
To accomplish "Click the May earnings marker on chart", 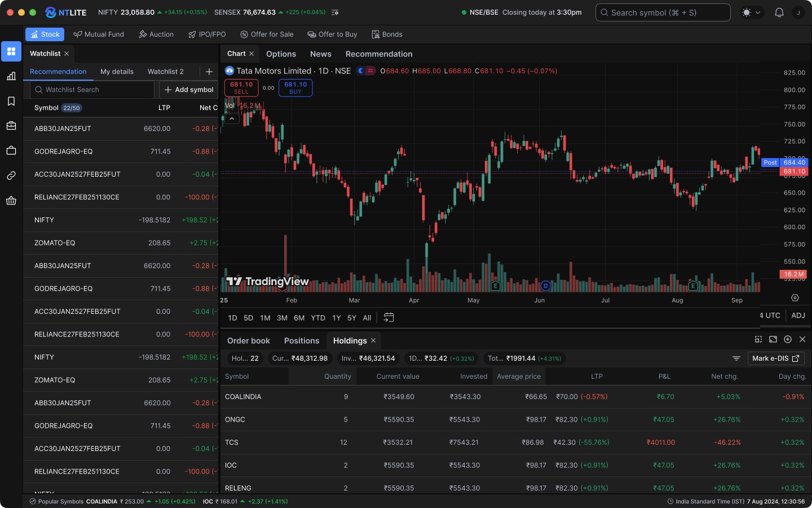I will [x=496, y=286].
